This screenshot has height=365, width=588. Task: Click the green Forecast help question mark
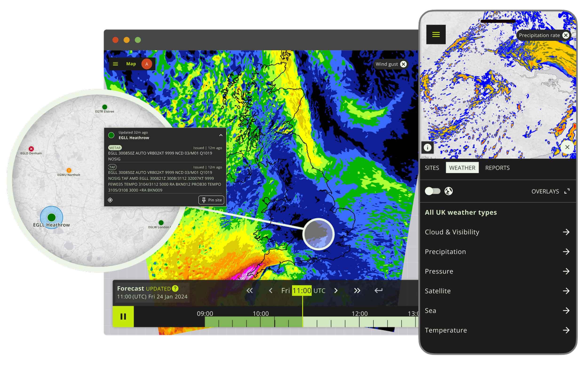pyautogui.click(x=175, y=288)
